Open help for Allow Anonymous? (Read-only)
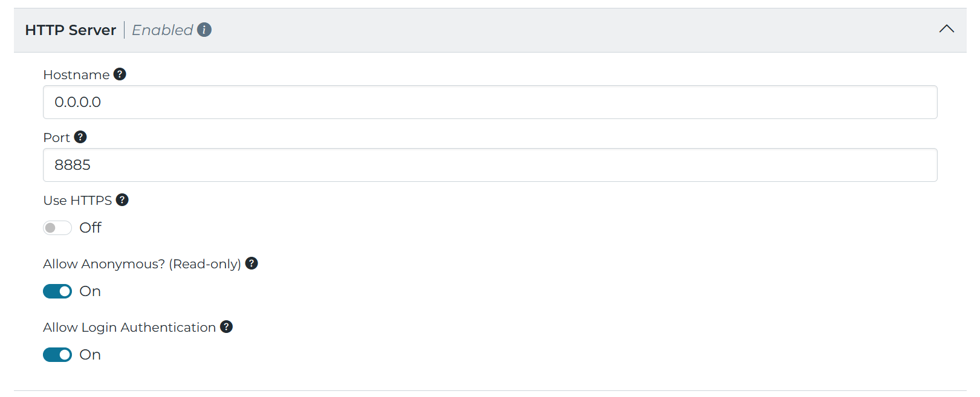This screenshot has height=397, width=980. 251,263
